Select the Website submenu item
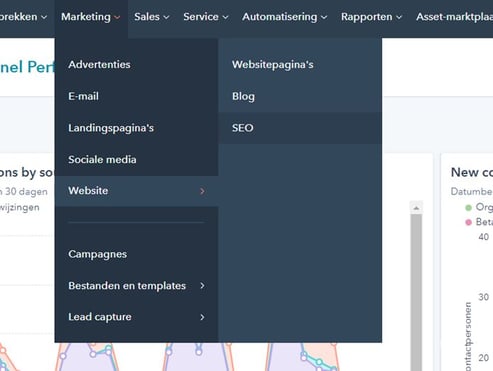This screenshot has height=371, width=493. [x=137, y=191]
